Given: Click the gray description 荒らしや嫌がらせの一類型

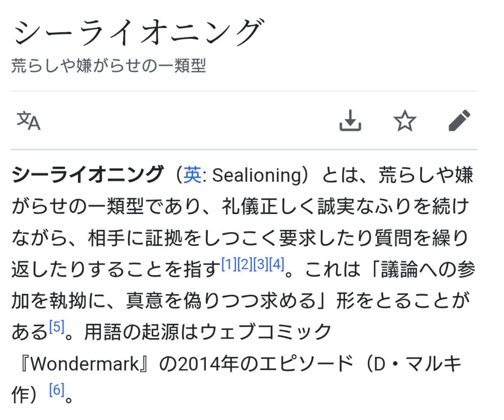Looking at the screenshot, I should [x=108, y=65].
